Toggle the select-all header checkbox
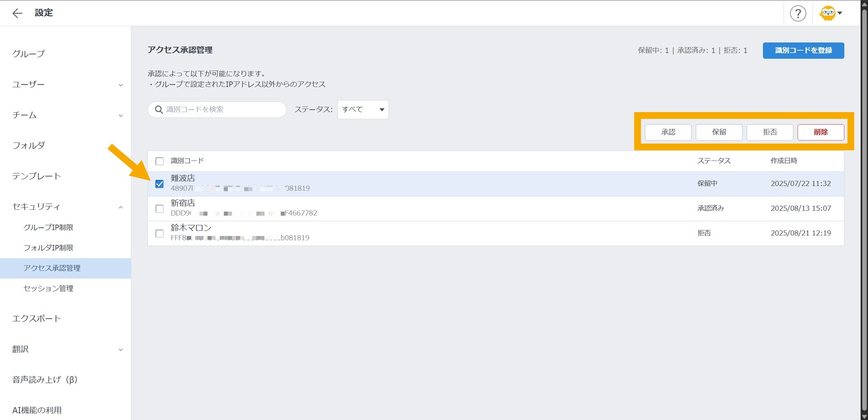868x420 pixels. click(x=160, y=161)
